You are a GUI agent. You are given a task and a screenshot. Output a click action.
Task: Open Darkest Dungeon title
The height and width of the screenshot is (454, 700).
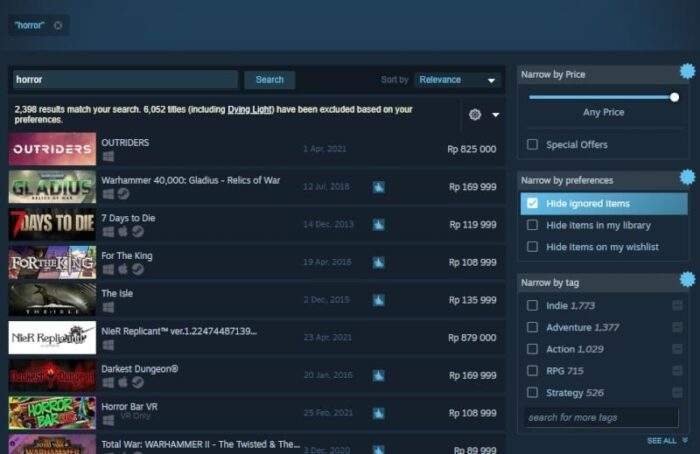[x=140, y=369]
